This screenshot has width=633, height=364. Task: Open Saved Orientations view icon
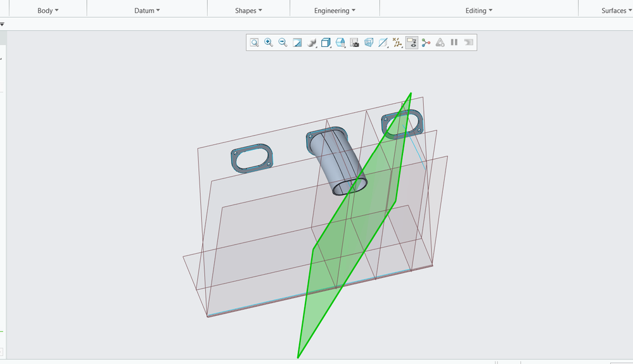click(340, 42)
